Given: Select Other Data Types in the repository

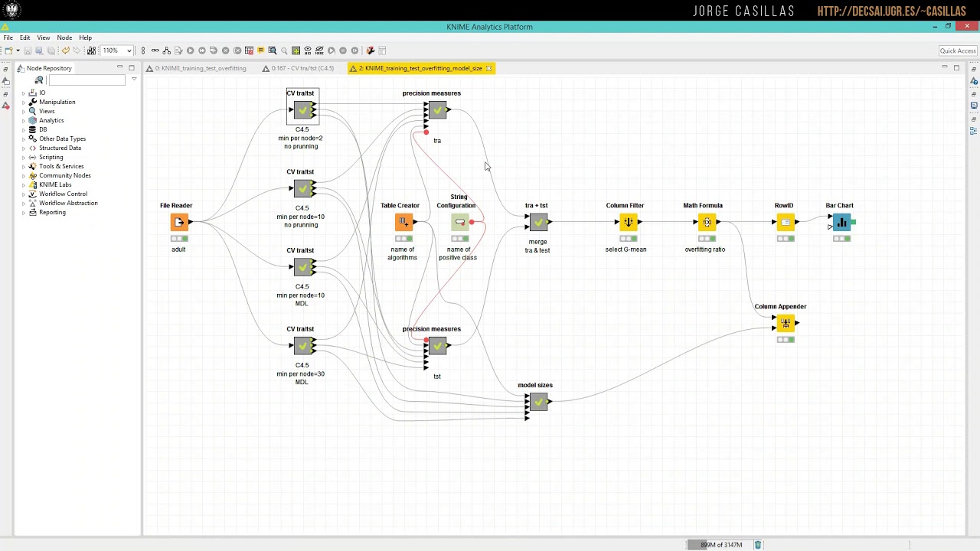Looking at the screenshot, I should click(x=62, y=139).
